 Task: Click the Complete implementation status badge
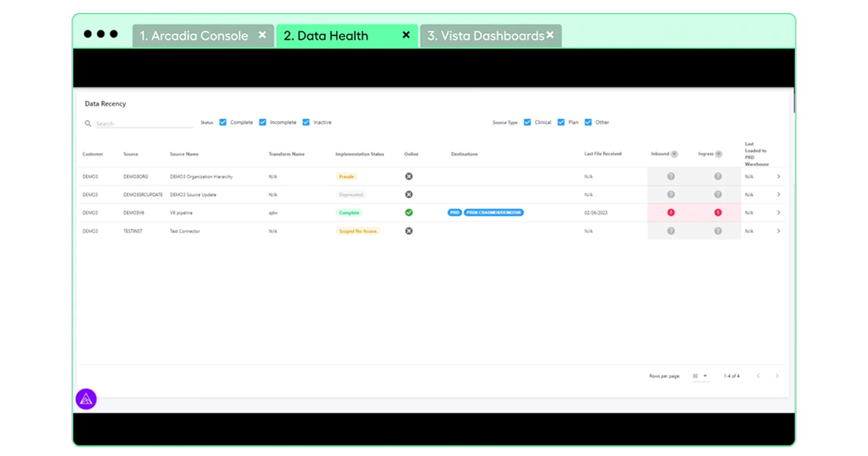tap(349, 213)
